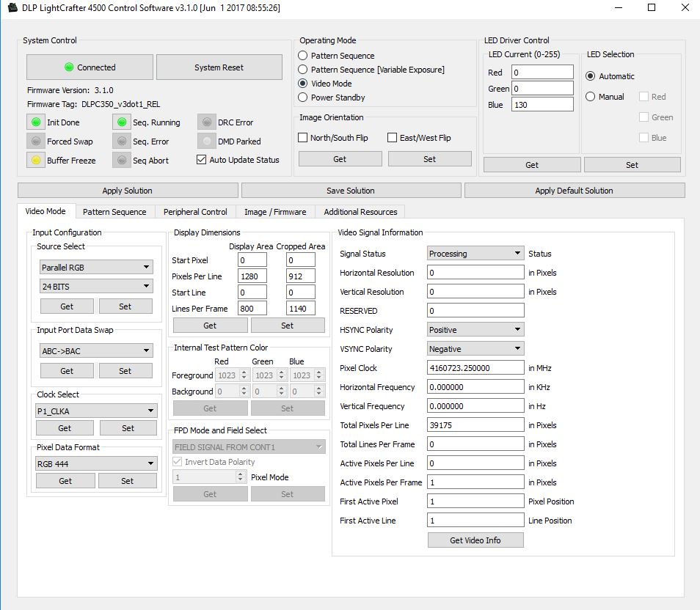The width and height of the screenshot is (700, 610).
Task: Click the Seq. Error indicator light
Action: tap(122, 141)
